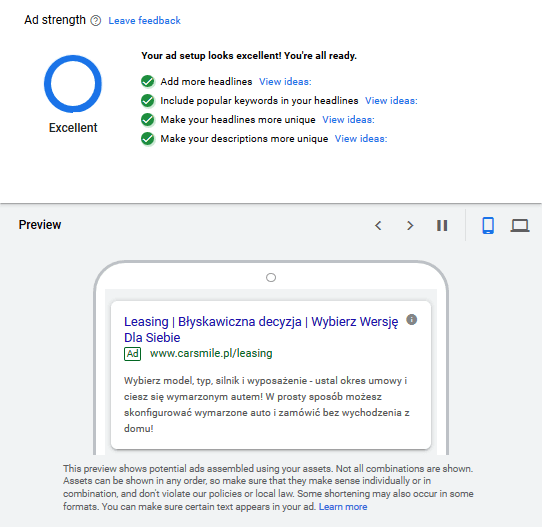Switch preview to desktop laptop view

click(520, 226)
